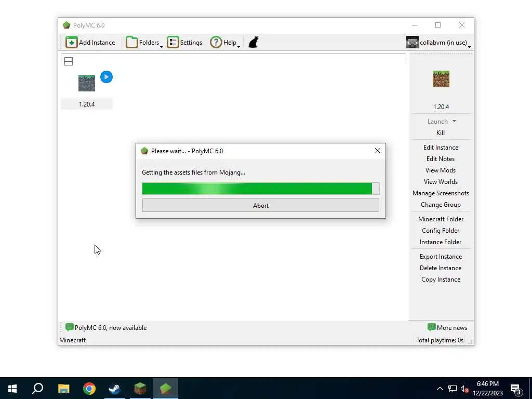Open Manage Screenshots
The height and width of the screenshot is (399, 532).
[x=441, y=193]
